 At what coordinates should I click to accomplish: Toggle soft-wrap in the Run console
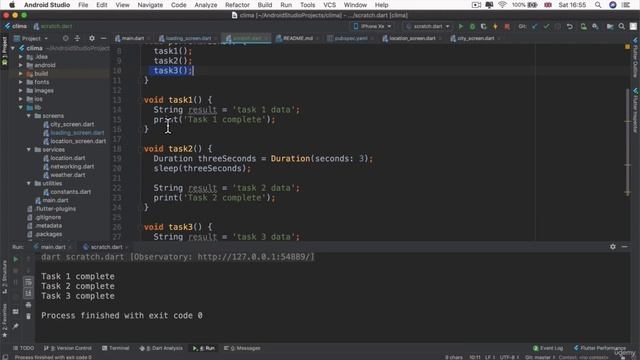28,282
